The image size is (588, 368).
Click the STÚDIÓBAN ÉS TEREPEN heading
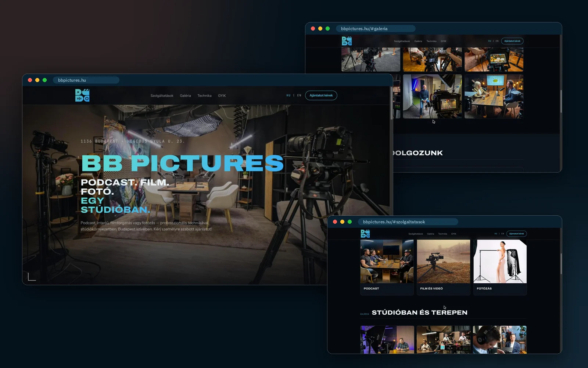click(420, 312)
